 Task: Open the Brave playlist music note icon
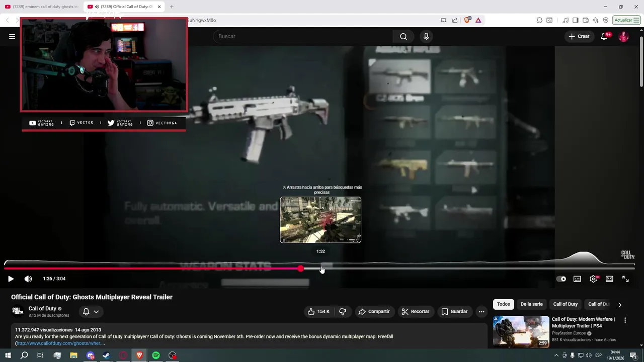(566, 20)
